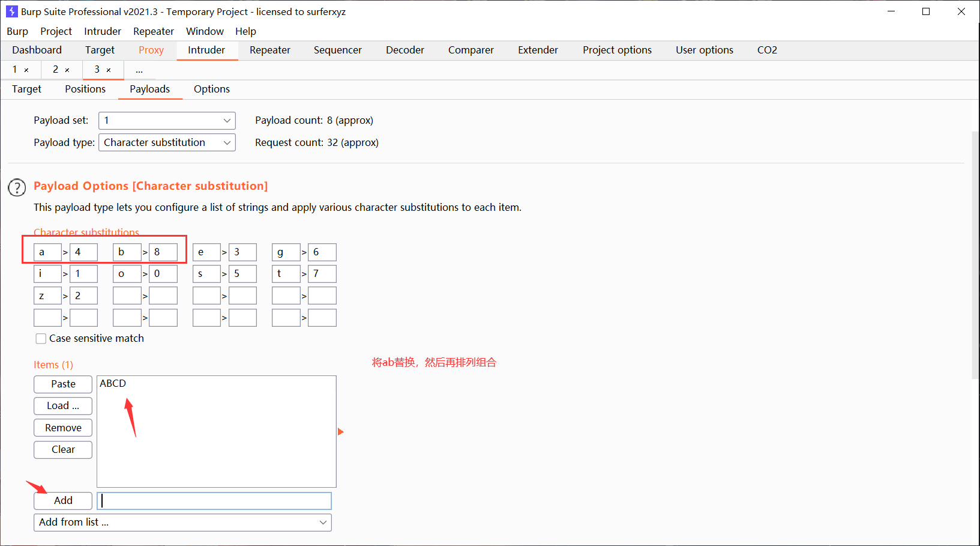Click the substitution source field containing g
The width and height of the screenshot is (980, 546).
(286, 252)
